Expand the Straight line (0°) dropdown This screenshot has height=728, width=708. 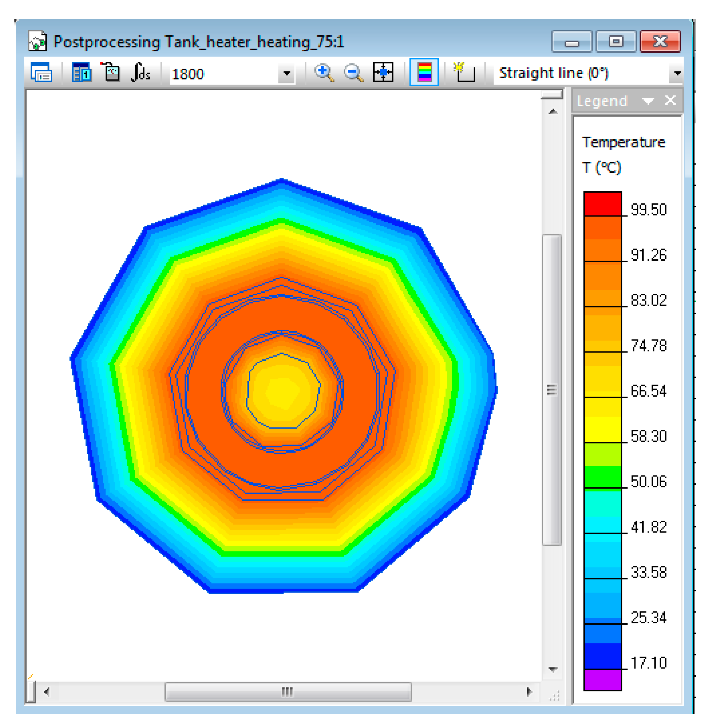pos(677,73)
